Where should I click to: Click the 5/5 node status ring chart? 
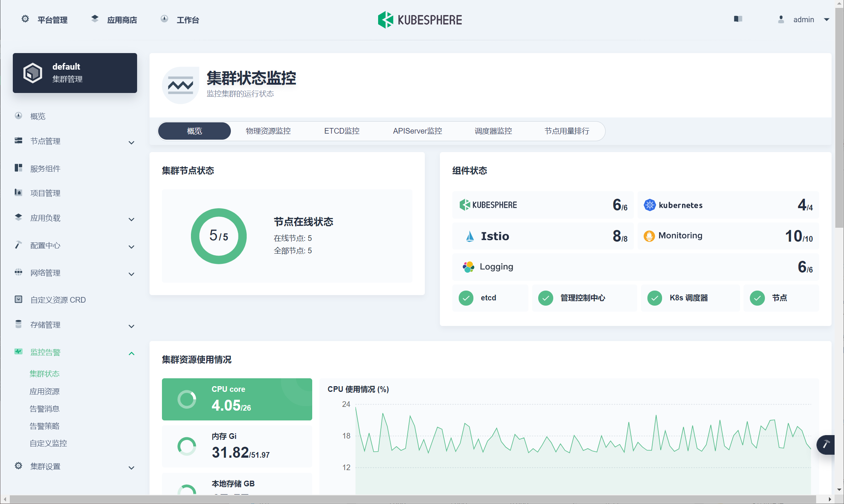click(x=219, y=236)
